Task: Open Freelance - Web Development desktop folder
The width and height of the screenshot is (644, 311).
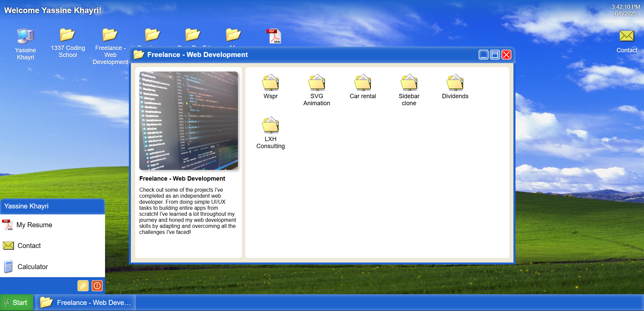Action: tap(110, 47)
